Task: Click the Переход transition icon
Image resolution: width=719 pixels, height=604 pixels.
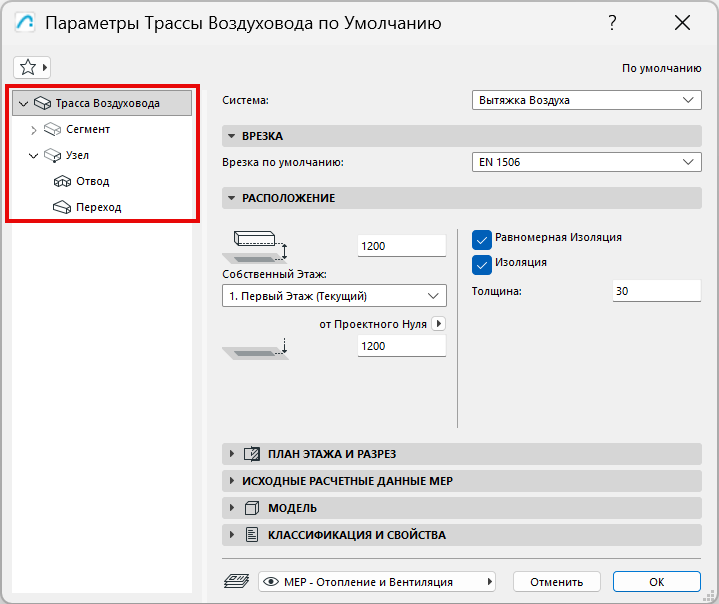Action: tap(62, 207)
